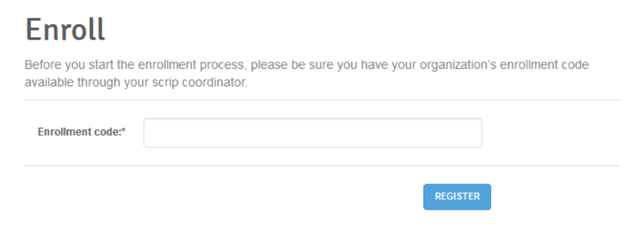This screenshot has width=644, height=235.
Task: Click the word "REGISTER" on the blue button
Action: 457,197
